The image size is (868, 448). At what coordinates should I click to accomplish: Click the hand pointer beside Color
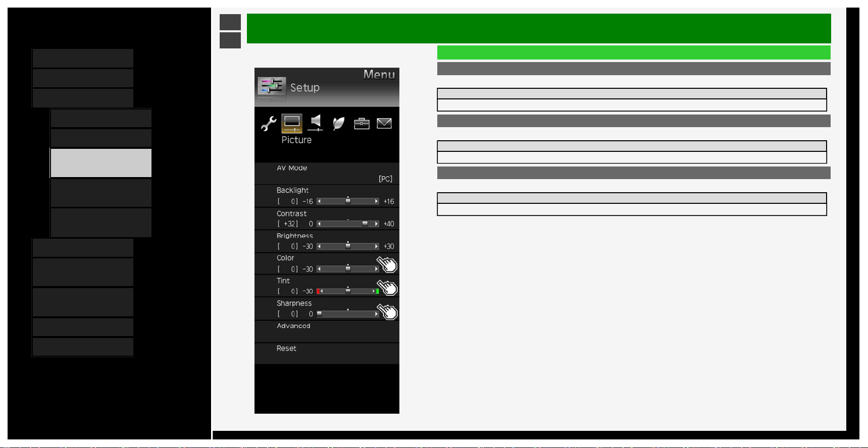click(387, 264)
